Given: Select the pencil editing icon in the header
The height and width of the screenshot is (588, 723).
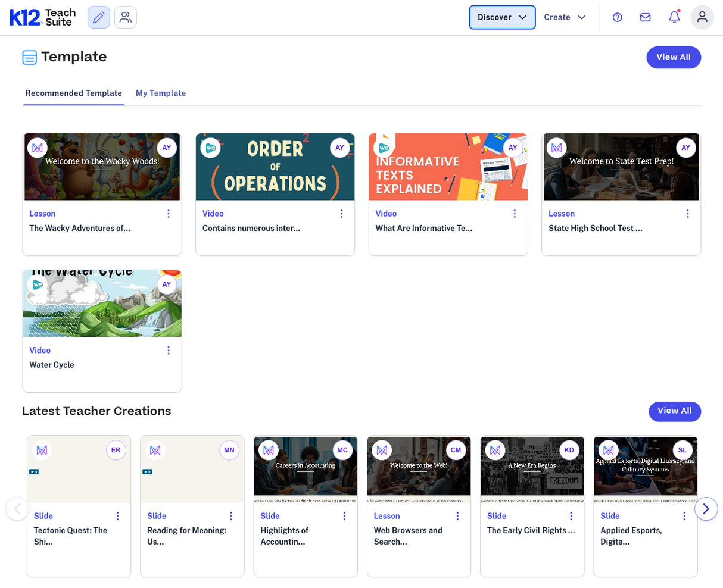Looking at the screenshot, I should click(98, 17).
